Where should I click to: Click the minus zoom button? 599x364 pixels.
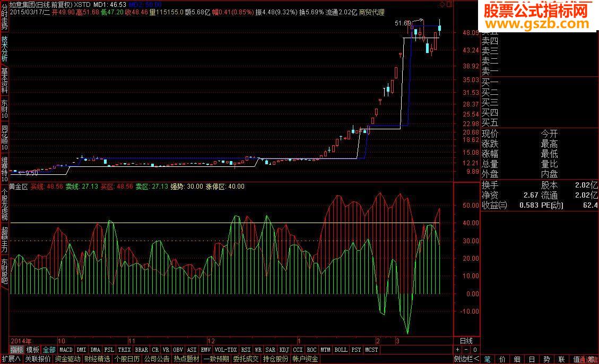click(466, 350)
